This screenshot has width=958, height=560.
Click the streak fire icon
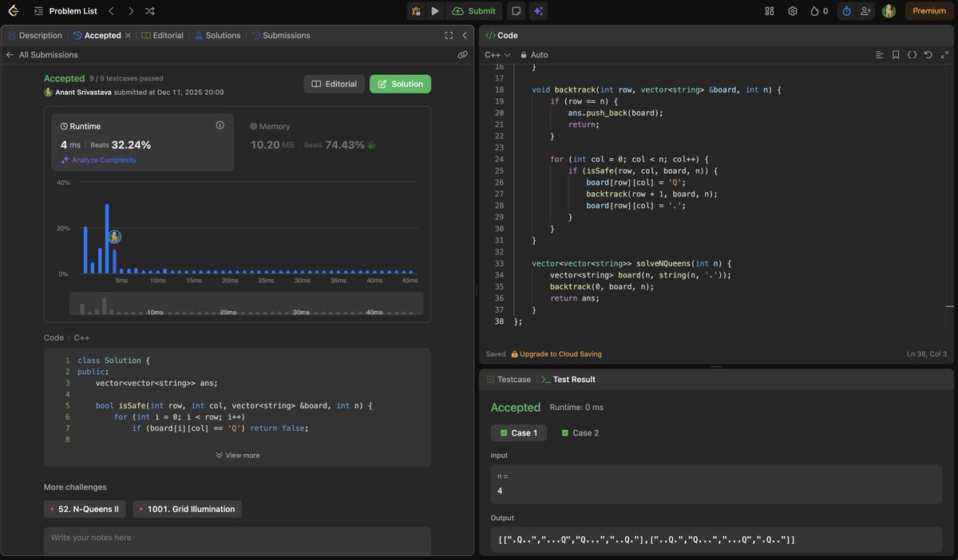pyautogui.click(x=814, y=11)
